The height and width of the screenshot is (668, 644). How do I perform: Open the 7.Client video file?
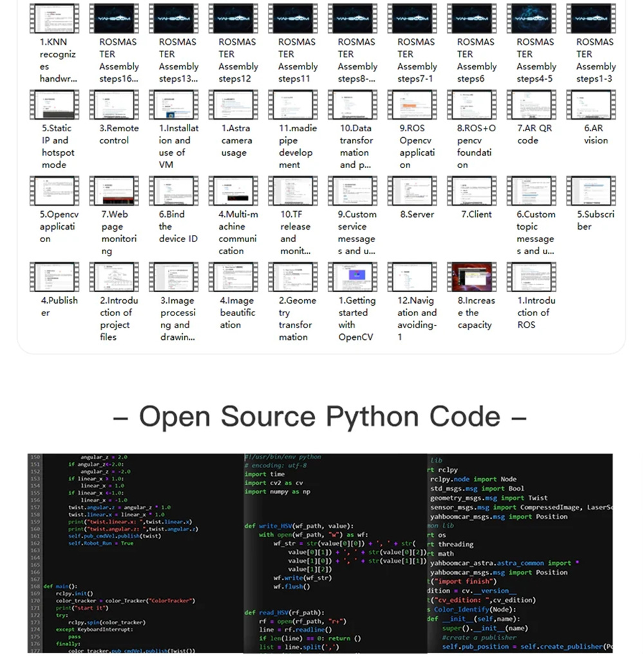471,191
